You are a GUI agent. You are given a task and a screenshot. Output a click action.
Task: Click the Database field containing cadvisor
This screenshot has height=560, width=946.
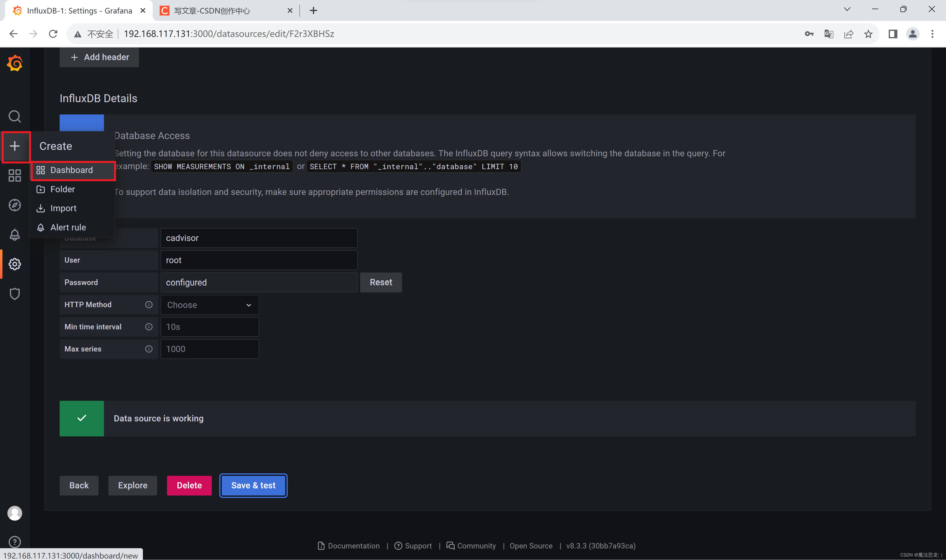pyautogui.click(x=259, y=238)
